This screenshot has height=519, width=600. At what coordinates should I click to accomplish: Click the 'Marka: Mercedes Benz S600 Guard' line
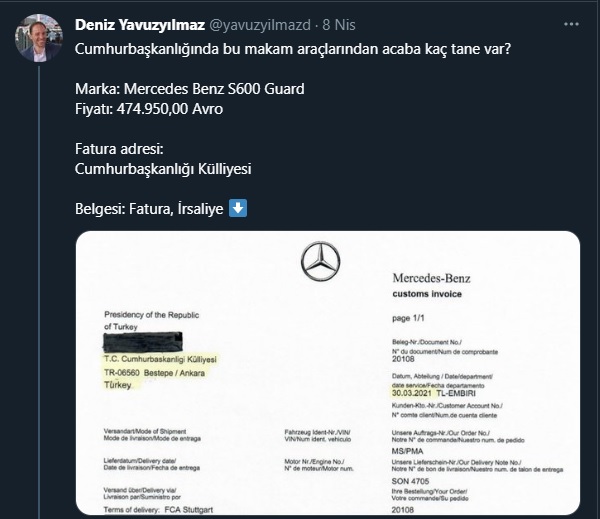(x=190, y=89)
